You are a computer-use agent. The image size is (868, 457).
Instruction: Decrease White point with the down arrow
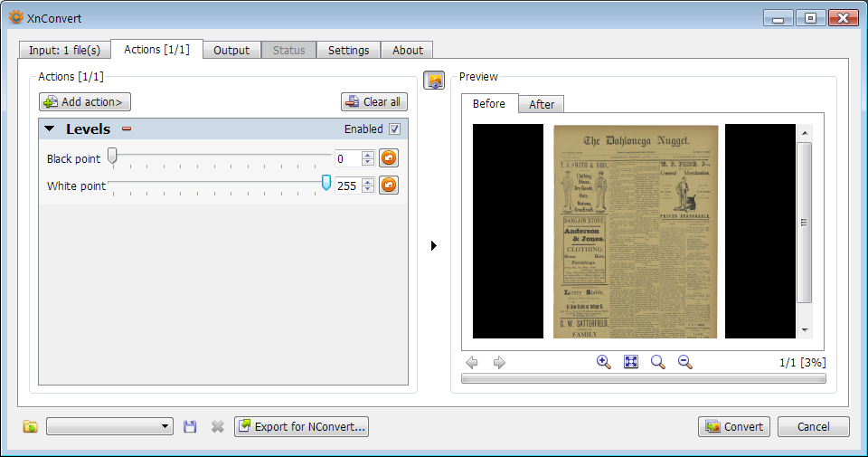(x=368, y=189)
